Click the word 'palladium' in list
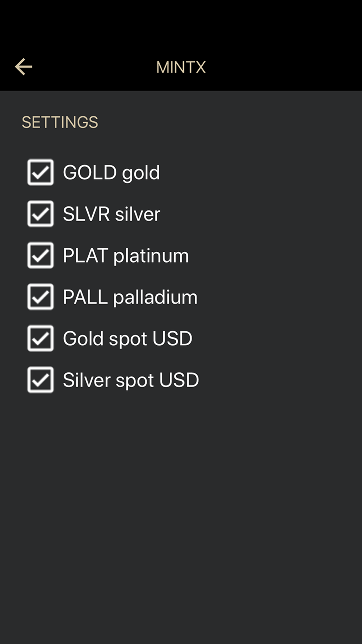 tap(155, 298)
